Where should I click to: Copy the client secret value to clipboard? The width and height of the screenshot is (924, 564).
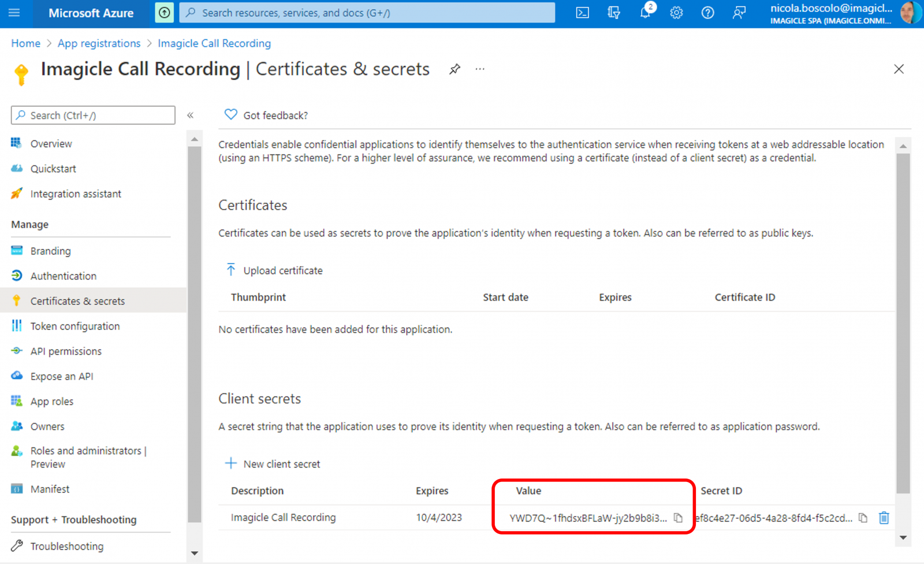678,518
